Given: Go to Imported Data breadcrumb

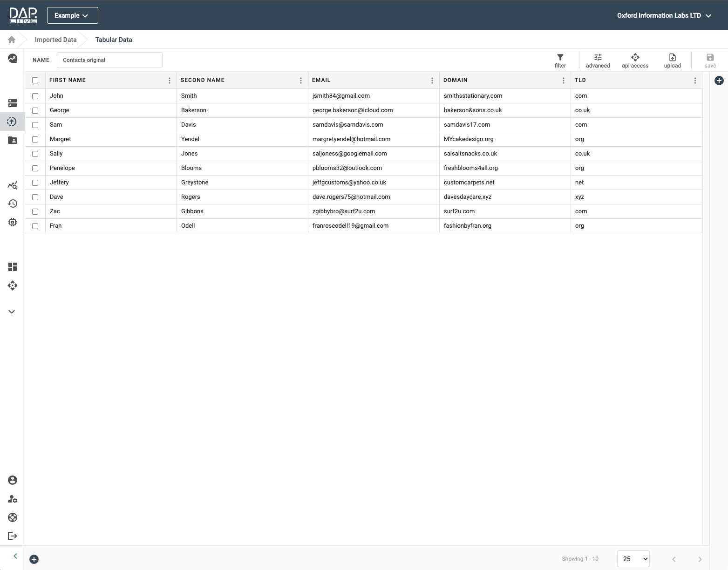Looking at the screenshot, I should click(x=55, y=40).
